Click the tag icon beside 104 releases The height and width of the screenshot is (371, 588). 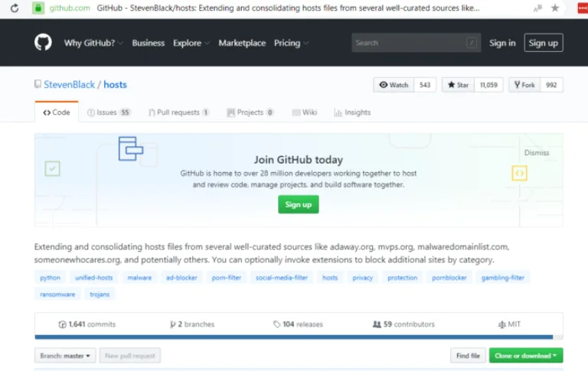pyautogui.click(x=276, y=324)
